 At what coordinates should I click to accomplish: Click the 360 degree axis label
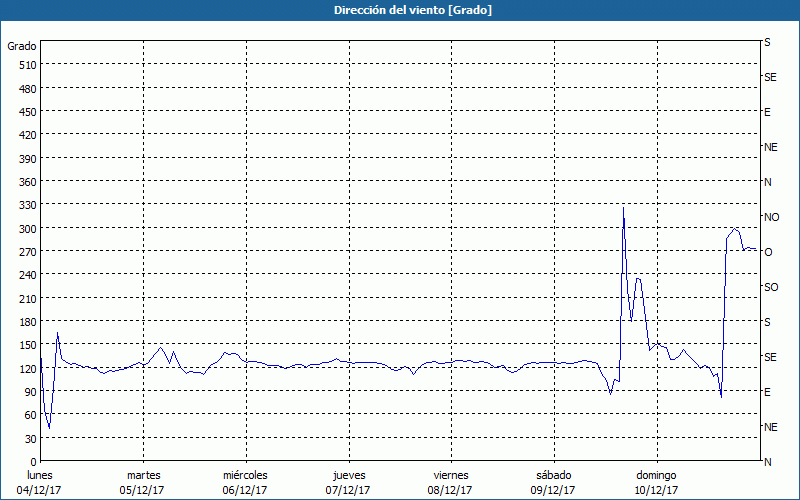point(26,182)
